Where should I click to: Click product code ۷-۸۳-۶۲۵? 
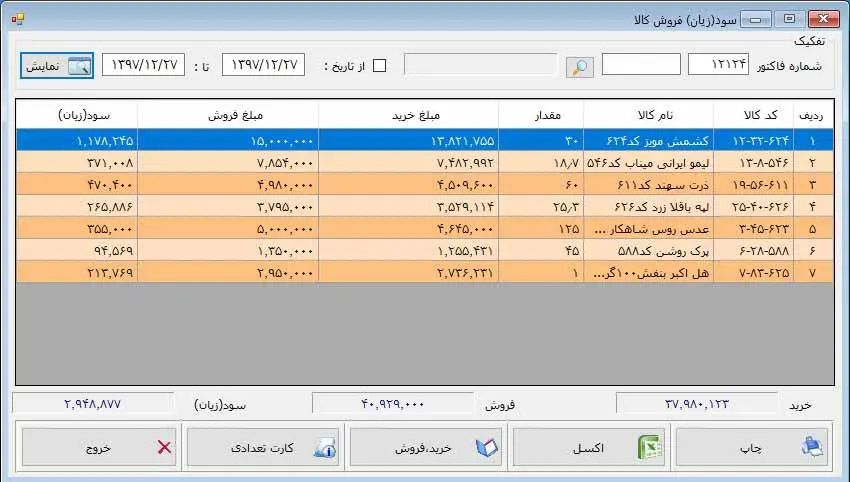[764, 273]
